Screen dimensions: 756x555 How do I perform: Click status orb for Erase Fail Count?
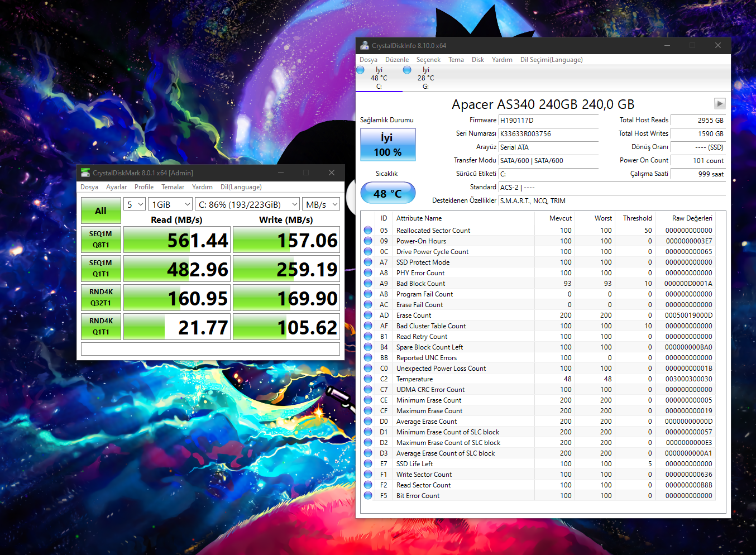click(368, 304)
